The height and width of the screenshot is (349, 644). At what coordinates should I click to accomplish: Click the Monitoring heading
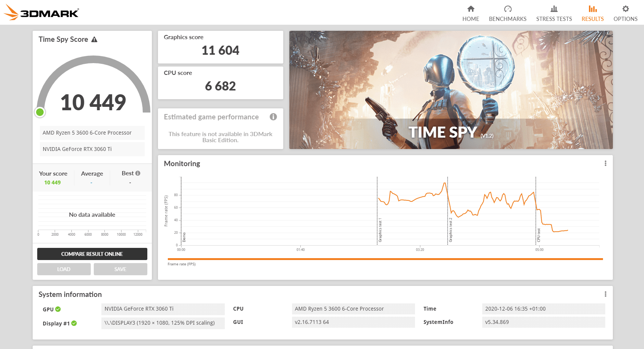pos(182,164)
